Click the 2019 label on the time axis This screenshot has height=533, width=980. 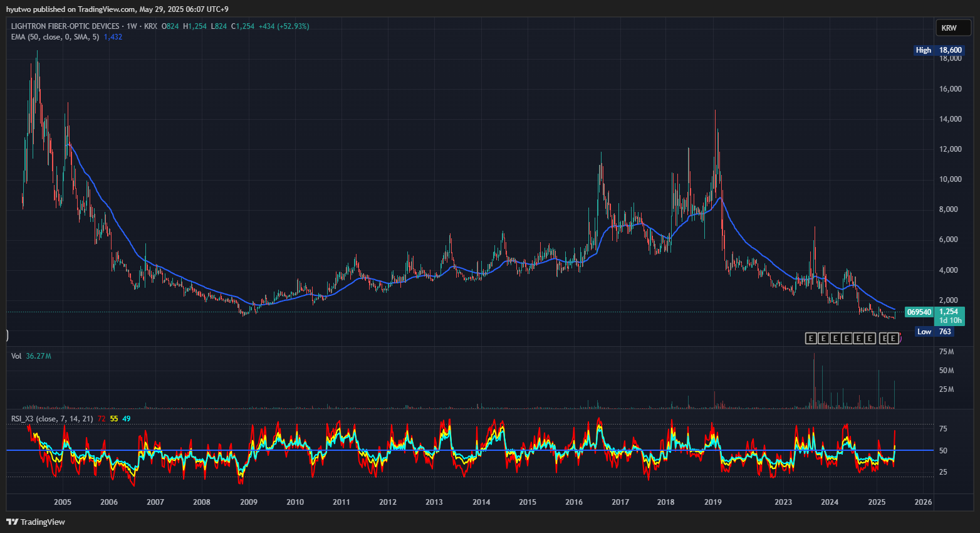point(713,502)
